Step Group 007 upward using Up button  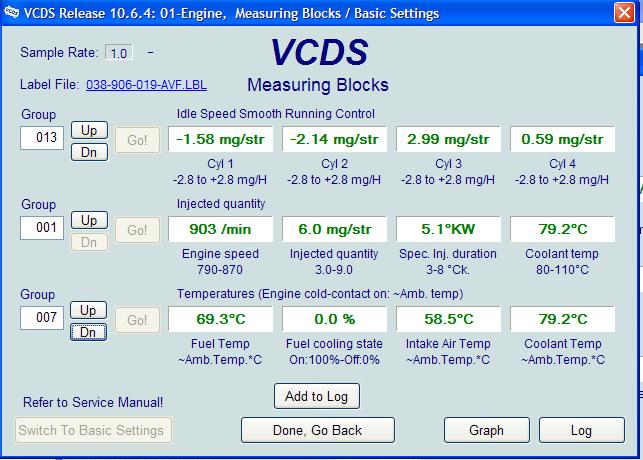pyautogui.click(x=89, y=310)
